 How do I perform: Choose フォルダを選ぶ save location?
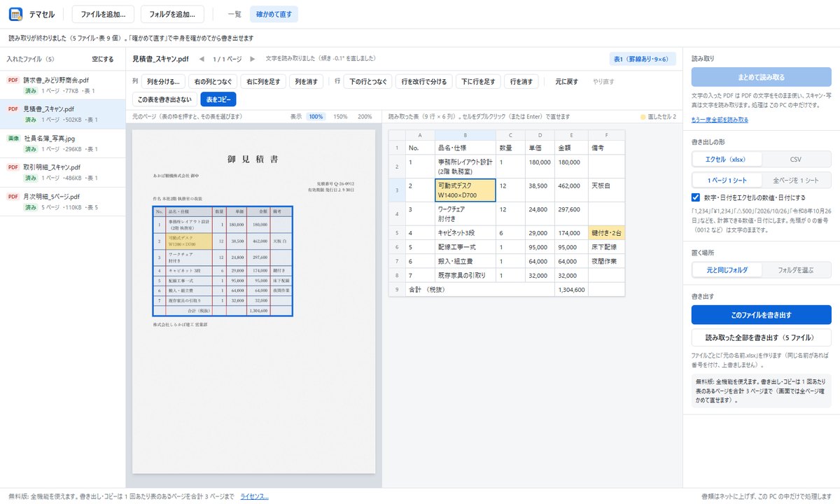click(x=796, y=269)
